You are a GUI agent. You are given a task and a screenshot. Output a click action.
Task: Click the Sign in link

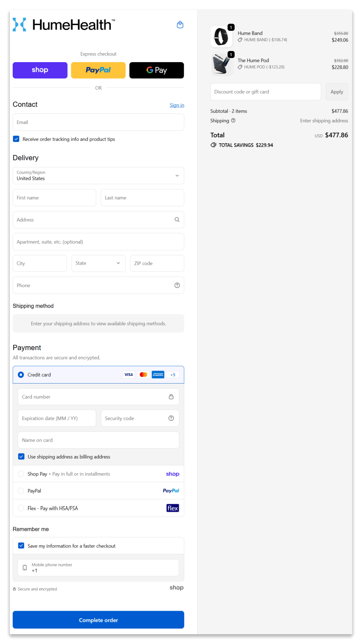177,105
